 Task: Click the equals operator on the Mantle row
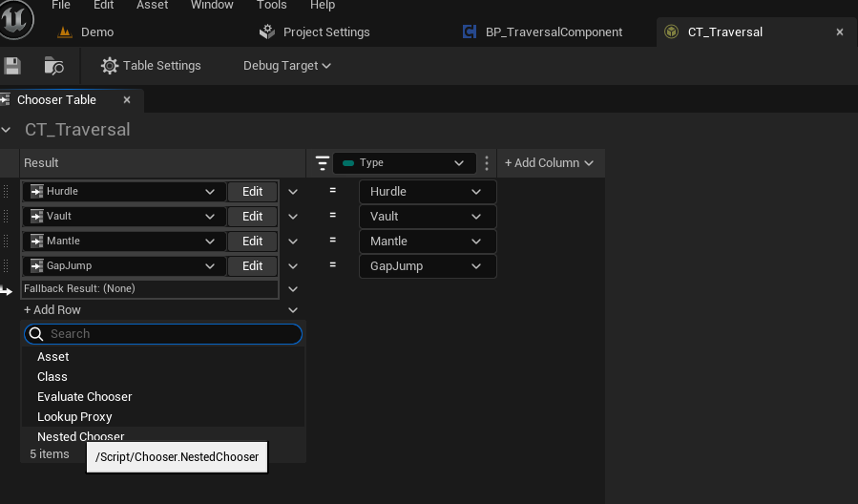332,241
